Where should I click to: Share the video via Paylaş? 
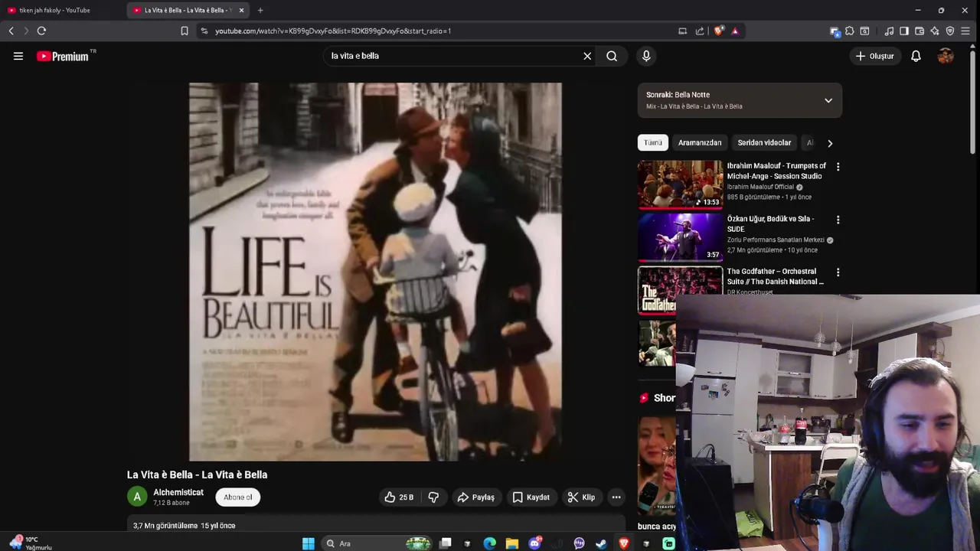475,497
